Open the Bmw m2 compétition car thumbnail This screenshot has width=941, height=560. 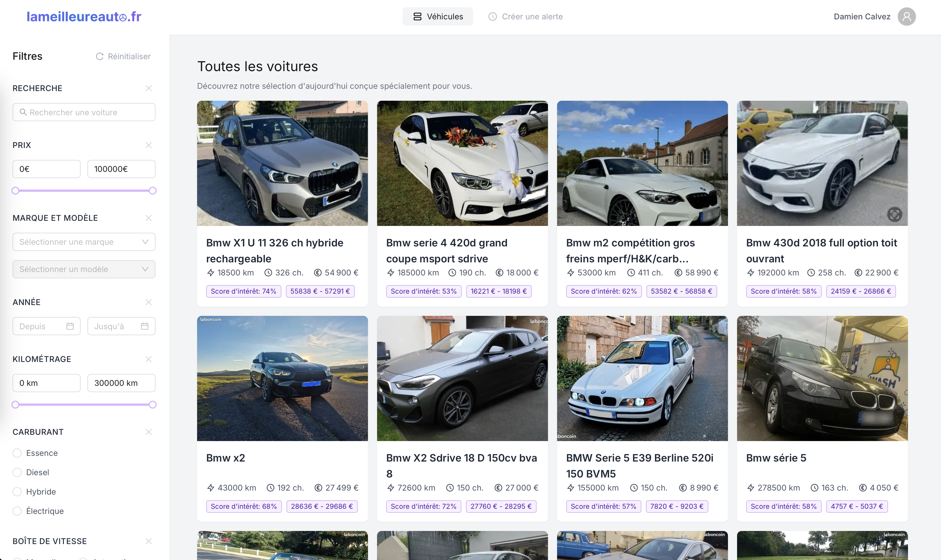pyautogui.click(x=642, y=163)
